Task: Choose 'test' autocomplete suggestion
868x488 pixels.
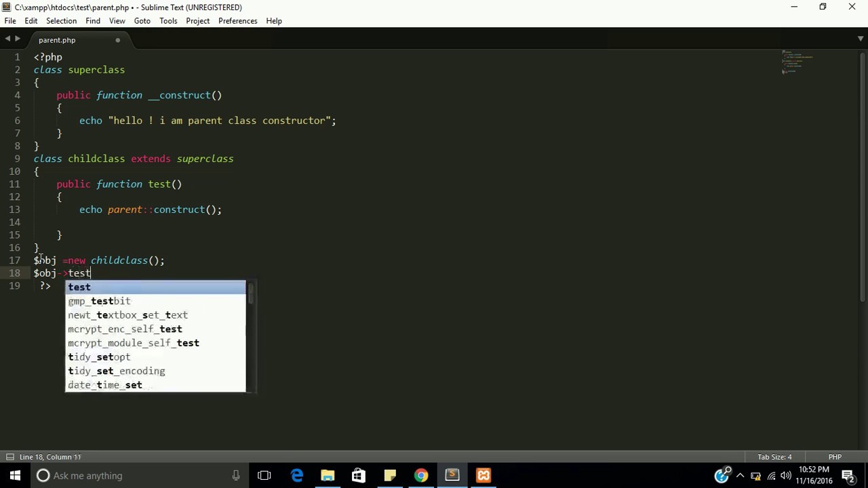Action: coord(155,287)
